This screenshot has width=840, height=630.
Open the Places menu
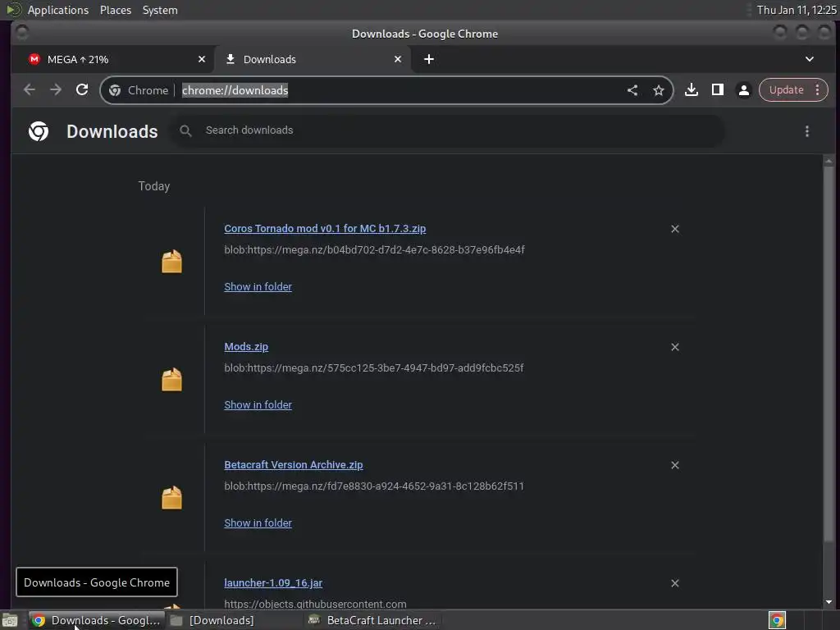(116, 10)
